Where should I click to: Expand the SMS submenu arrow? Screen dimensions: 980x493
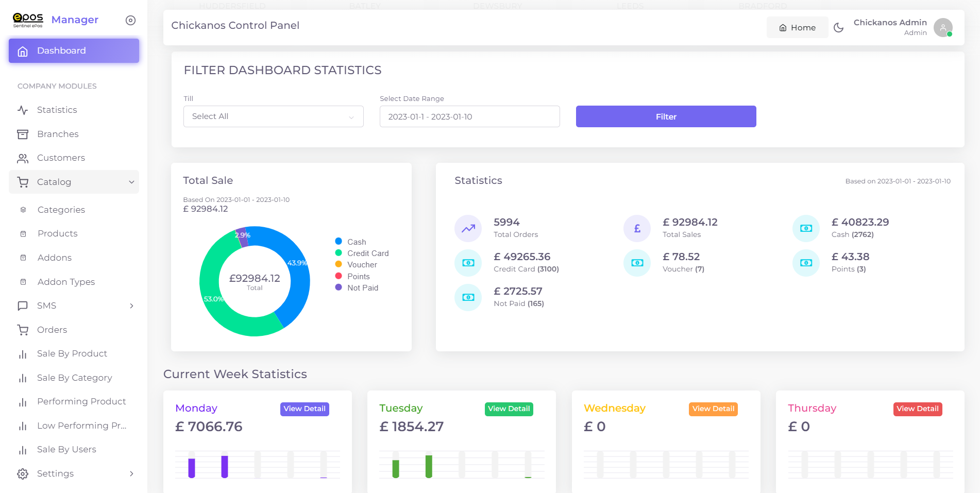pos(131,306)
